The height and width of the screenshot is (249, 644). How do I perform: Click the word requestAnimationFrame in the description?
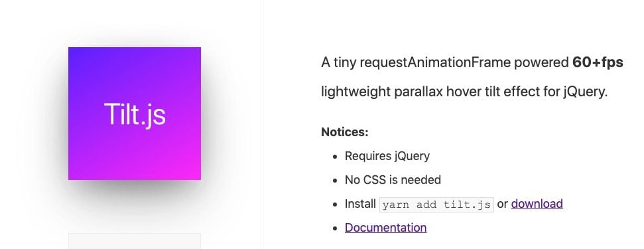435,63
